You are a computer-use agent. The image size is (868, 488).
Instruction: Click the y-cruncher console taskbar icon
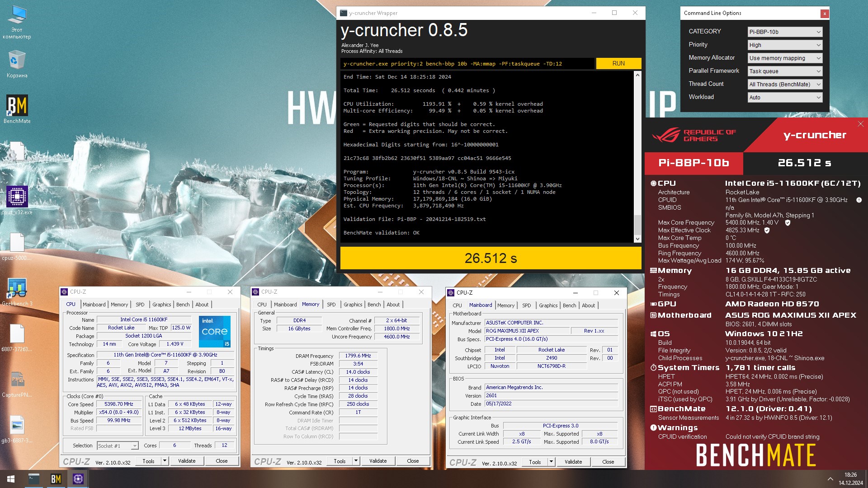(34, 479)
